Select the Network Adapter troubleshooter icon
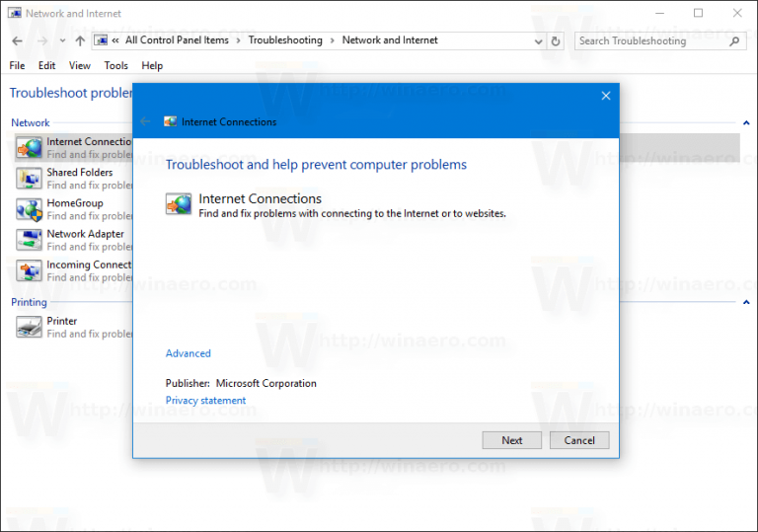Viewport: 758px width, 532px height. coord(30,240)
